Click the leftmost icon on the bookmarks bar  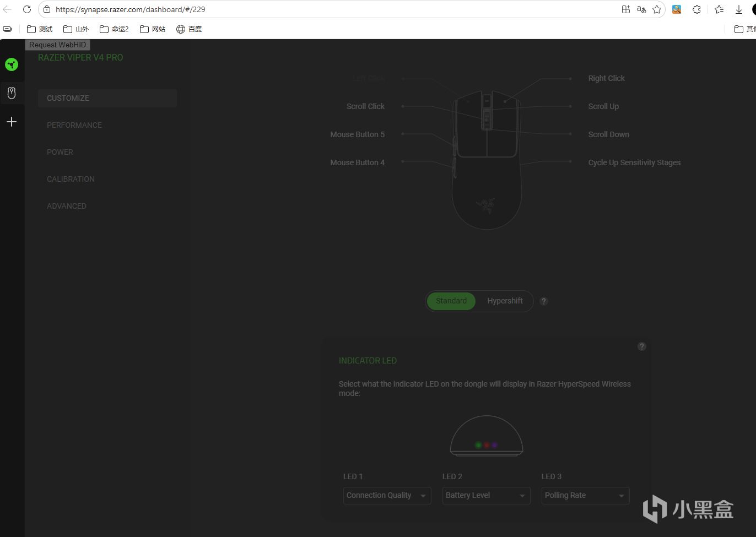click(x=7, y=29)
